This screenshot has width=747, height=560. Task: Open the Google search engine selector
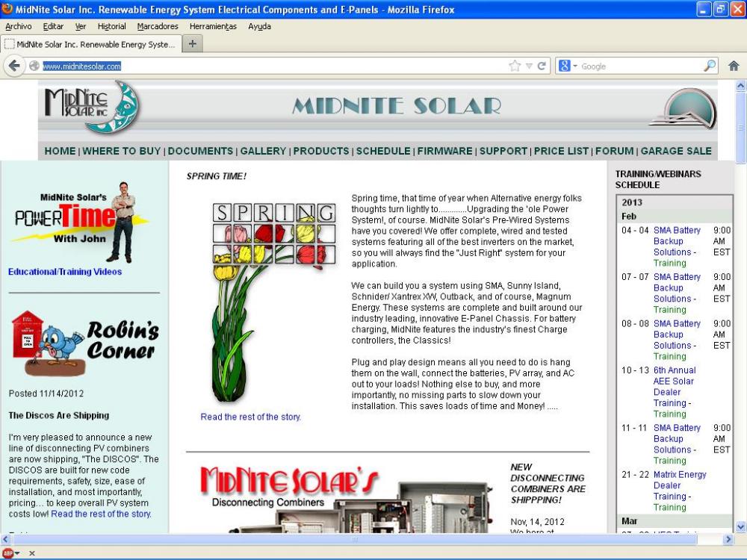click(x=568, y=66)
